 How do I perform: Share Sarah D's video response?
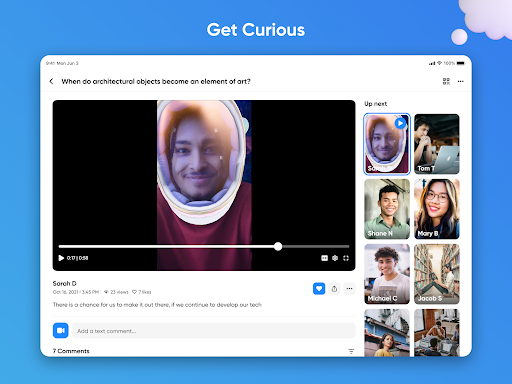pyautogui.click(x=334, y=289)
